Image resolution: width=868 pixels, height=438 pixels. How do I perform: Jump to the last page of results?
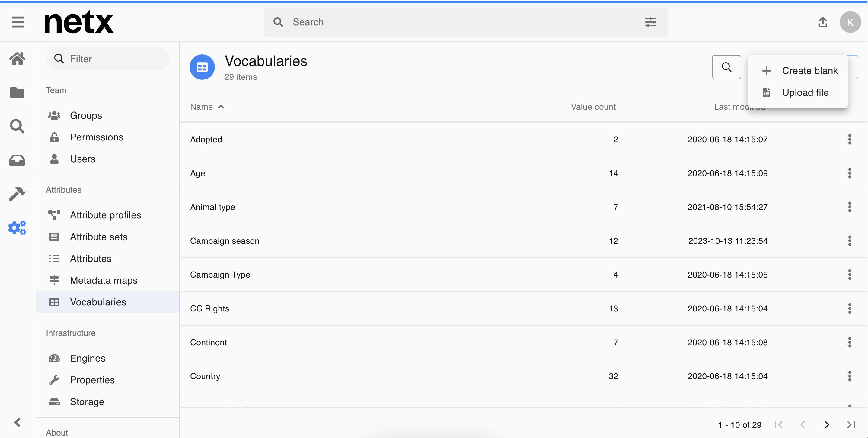tap(851, 424)
